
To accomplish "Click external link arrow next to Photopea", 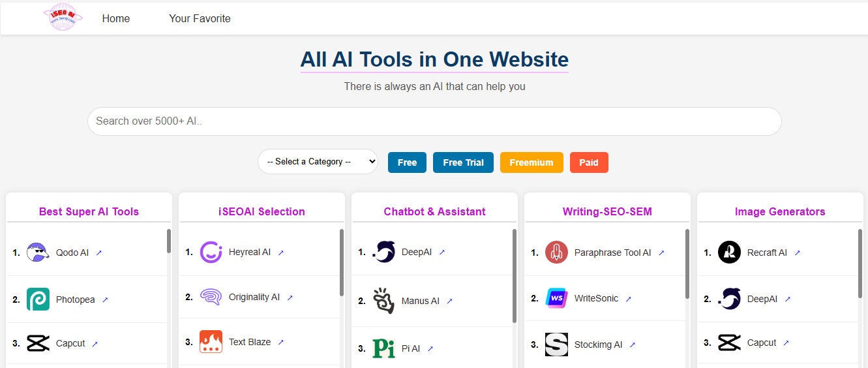I will (105, 299).
